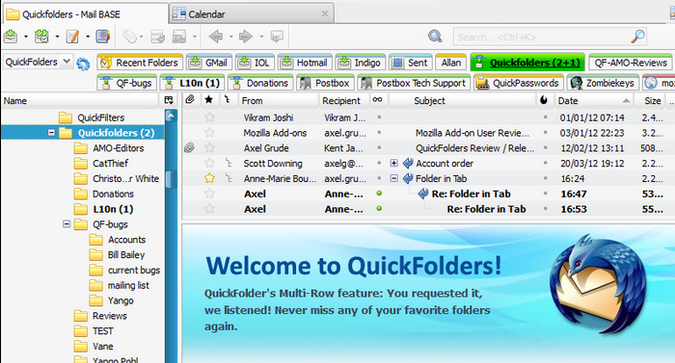The image size is (675, 363).
Task: Star the Scott Downing message
Action: pos(209,163)
